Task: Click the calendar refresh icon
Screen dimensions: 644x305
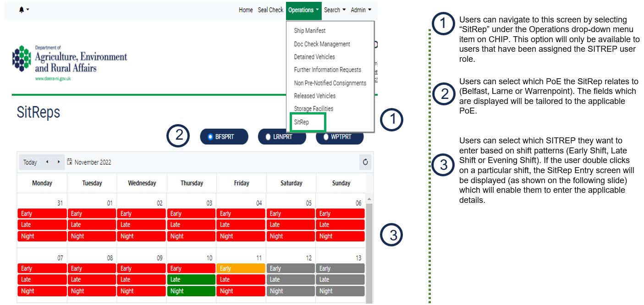Action: click(365, 162)
